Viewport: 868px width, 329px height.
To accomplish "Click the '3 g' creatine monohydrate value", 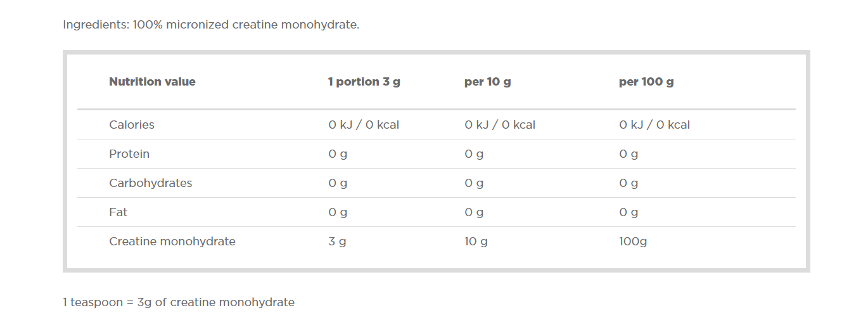I will pyautogui.click(x=337, y=242).
